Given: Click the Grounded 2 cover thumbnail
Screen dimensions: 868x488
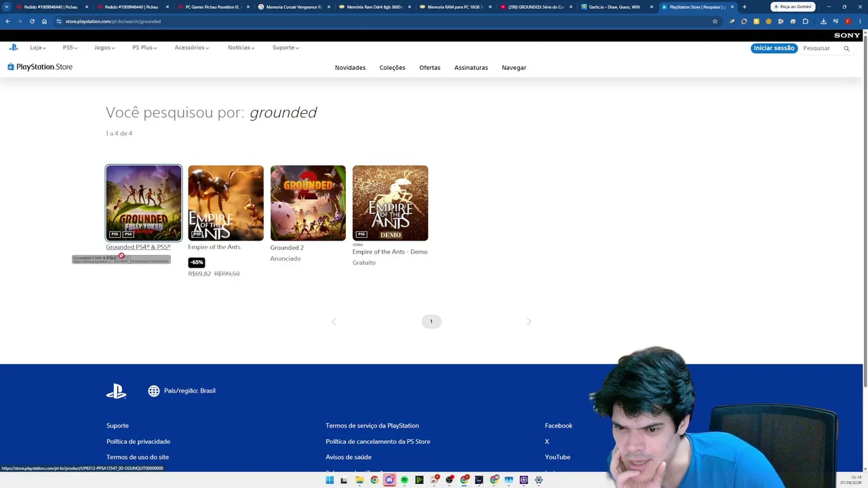Looking at the screenshot, I should tap(308, 203).
